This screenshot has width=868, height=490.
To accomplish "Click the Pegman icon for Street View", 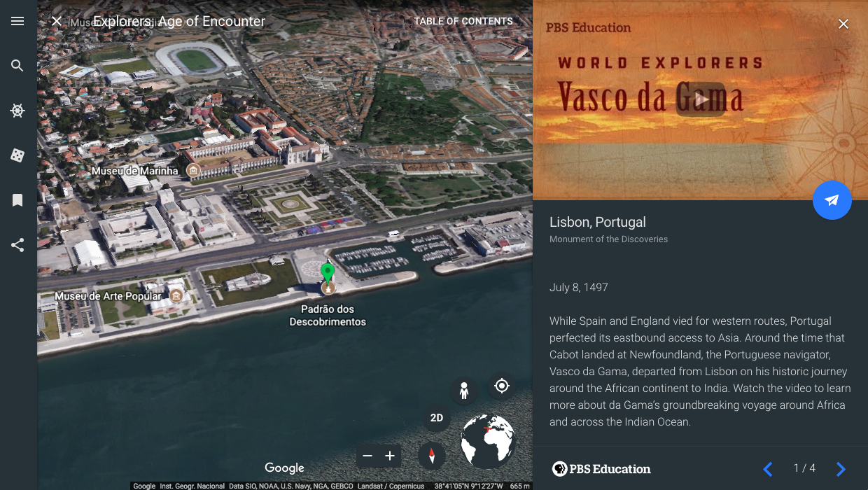I will pos(464,390).
